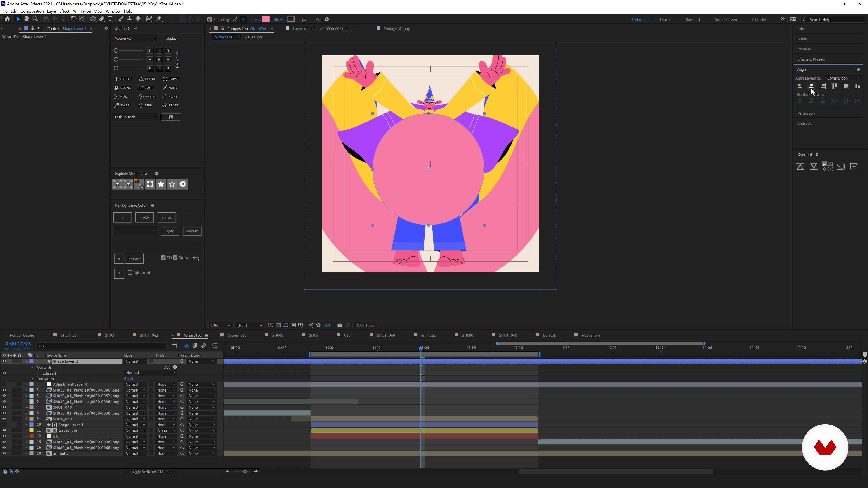868x488 pixels.
Task: Expand the Transform properties of Shape Layer 2
Action: [32, 379]
